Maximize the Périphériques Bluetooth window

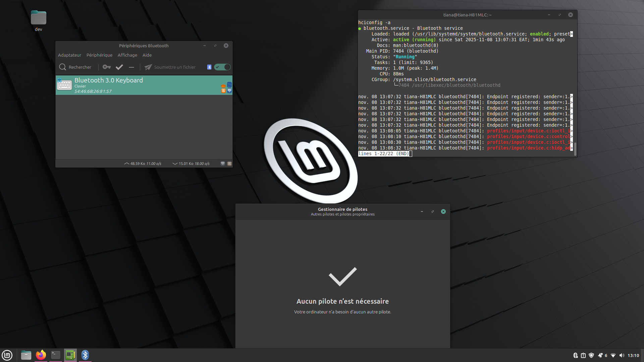(215, 46)
